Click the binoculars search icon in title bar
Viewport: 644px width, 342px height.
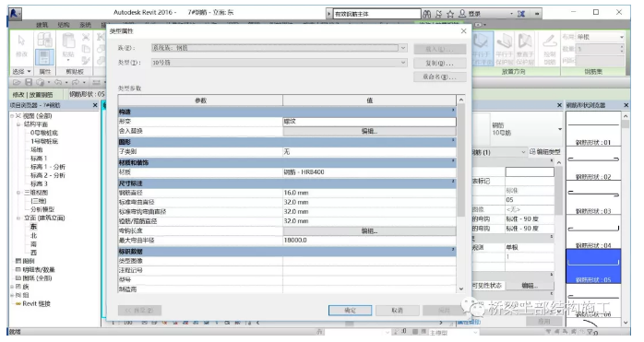[427, 14]
